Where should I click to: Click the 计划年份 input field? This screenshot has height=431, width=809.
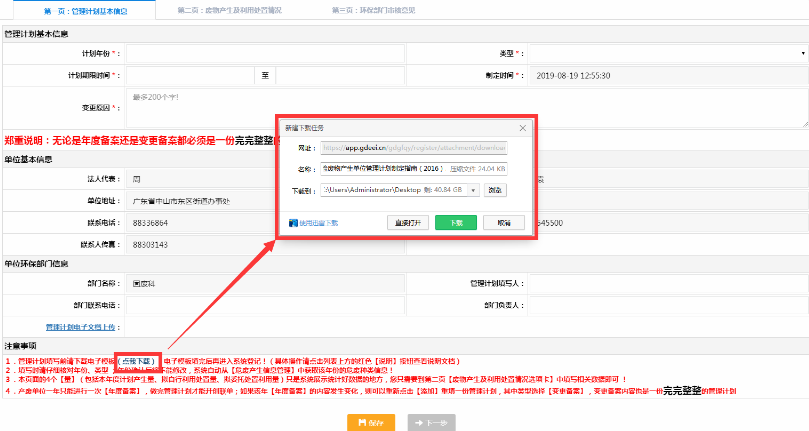click(265, 53)
